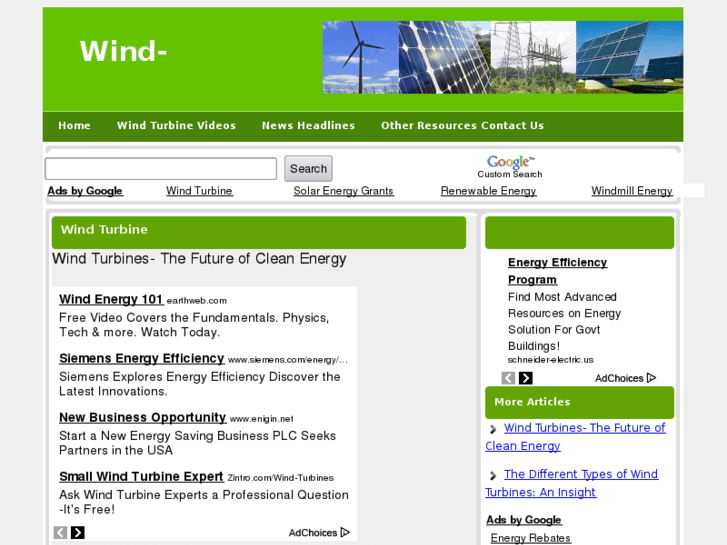This screenshot has width=727, height=545.
Task: Click the AdChoices icon in sidebar ad
Action: point(651,378)
